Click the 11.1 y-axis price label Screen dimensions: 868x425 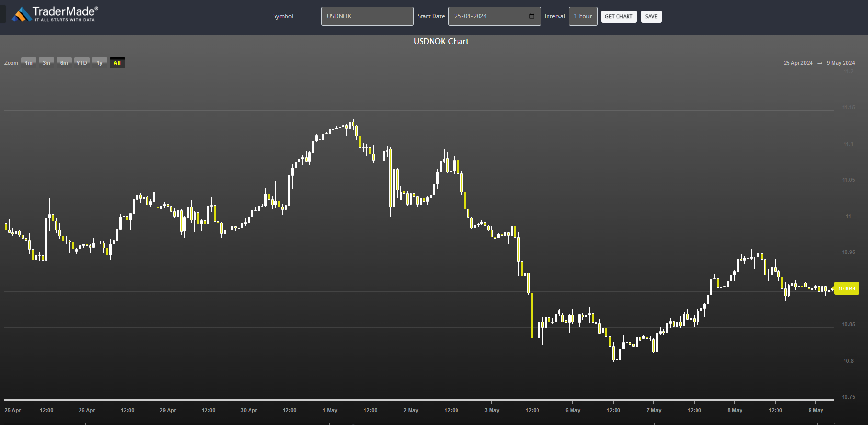click(x=848, y=144)
